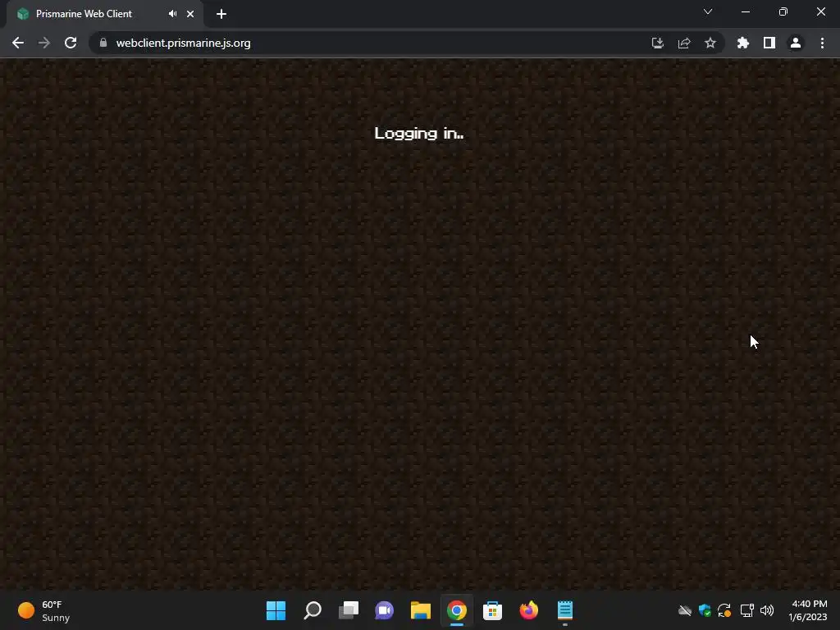840x630 pixels.
Task: Restore down the Chrome window
Action: point(783,11)
